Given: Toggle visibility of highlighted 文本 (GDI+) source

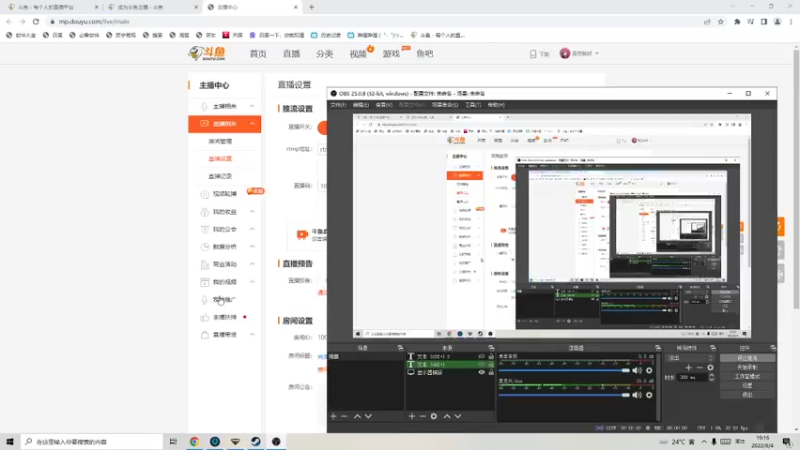Looking at the screenshot, I should [x=481, y=364].
